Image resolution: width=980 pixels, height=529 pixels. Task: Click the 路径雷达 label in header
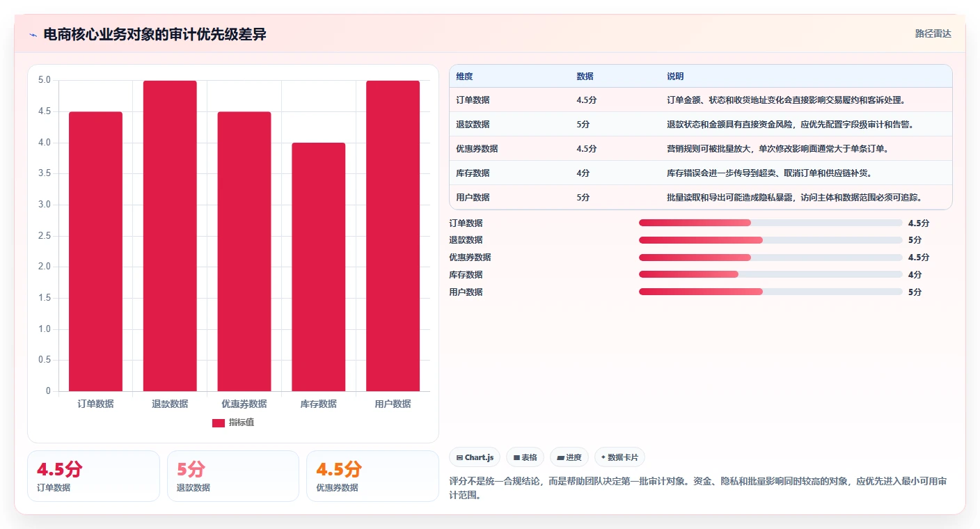933,33
